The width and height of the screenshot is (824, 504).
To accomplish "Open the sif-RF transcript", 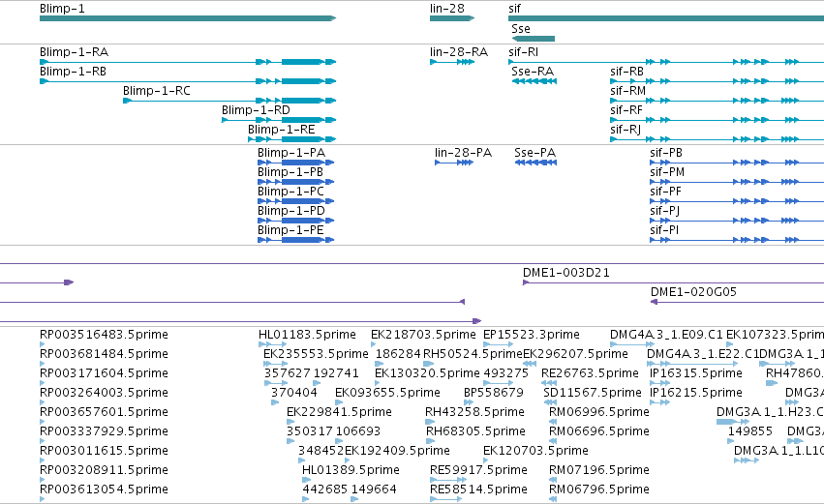I will tap(626, 110).
